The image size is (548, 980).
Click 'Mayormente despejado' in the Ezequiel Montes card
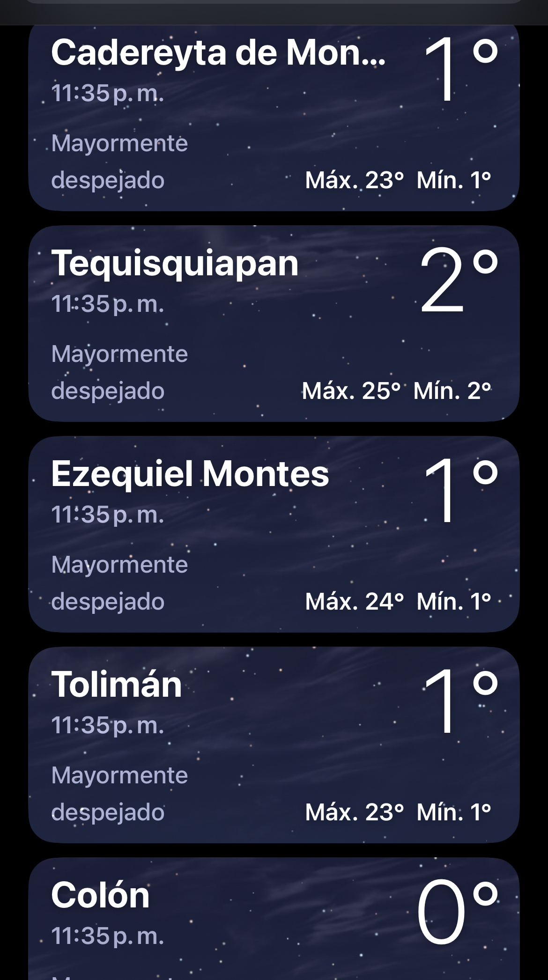119,583
